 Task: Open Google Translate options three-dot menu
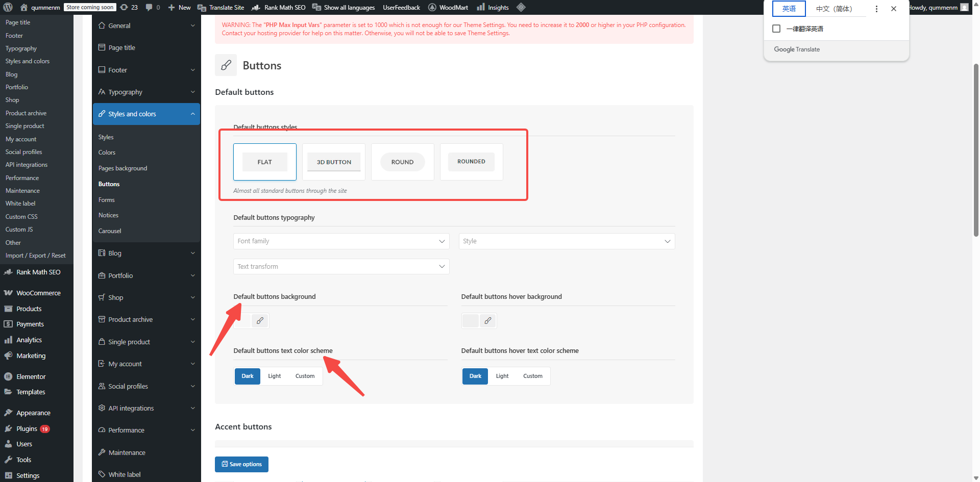click(876, 9)
